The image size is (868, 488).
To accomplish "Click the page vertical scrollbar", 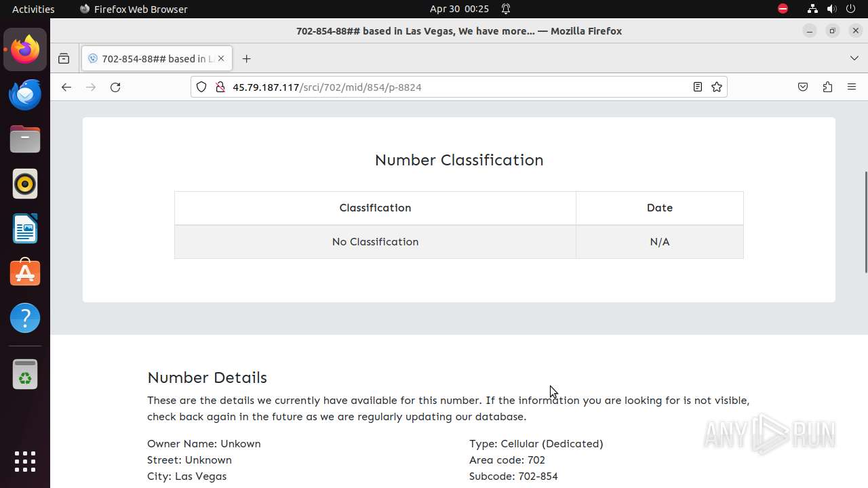I will 865,222.
